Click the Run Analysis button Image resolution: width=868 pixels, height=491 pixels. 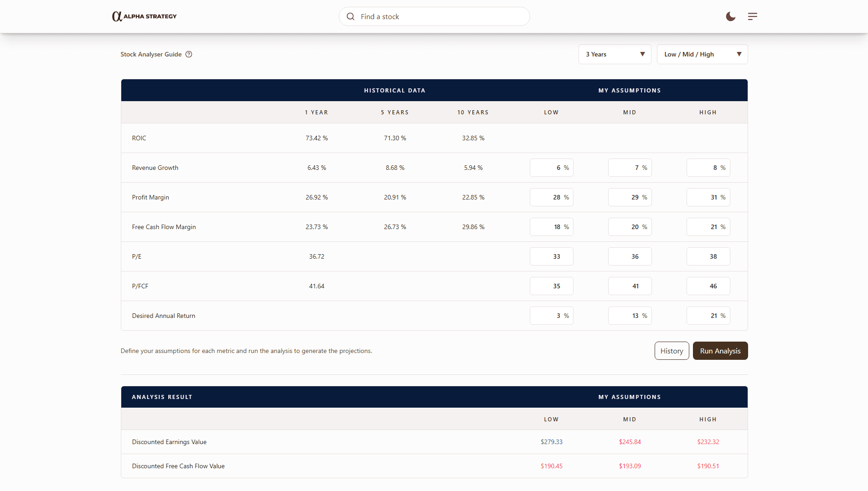pos(720,351)
